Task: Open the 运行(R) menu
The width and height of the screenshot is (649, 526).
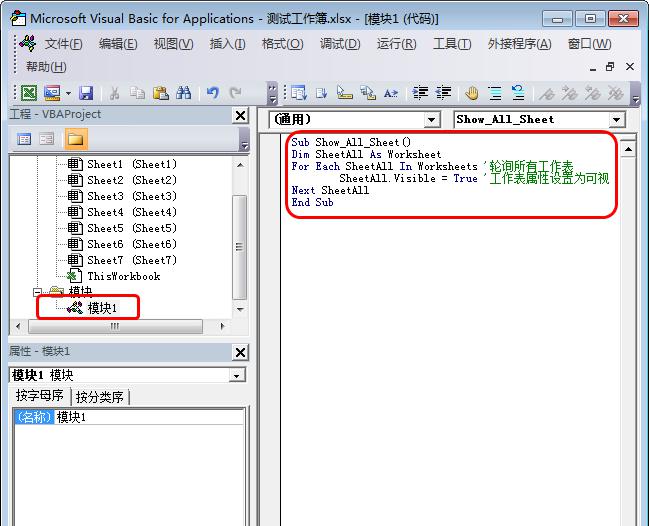Action: coord(396,43)
